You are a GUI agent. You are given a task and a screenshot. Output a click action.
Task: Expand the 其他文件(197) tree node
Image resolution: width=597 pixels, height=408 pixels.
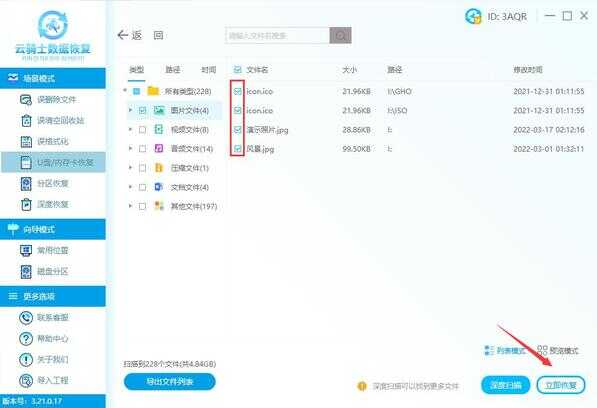(130, 206)
